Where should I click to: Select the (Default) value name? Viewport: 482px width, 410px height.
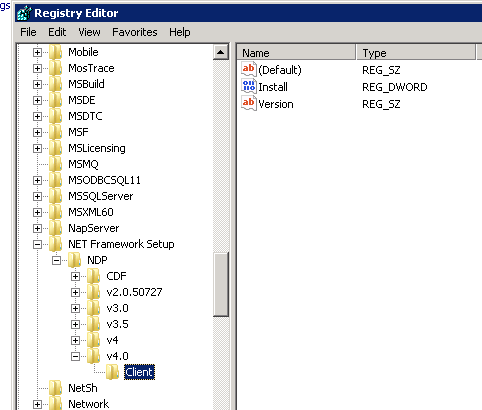coord(280,70)
